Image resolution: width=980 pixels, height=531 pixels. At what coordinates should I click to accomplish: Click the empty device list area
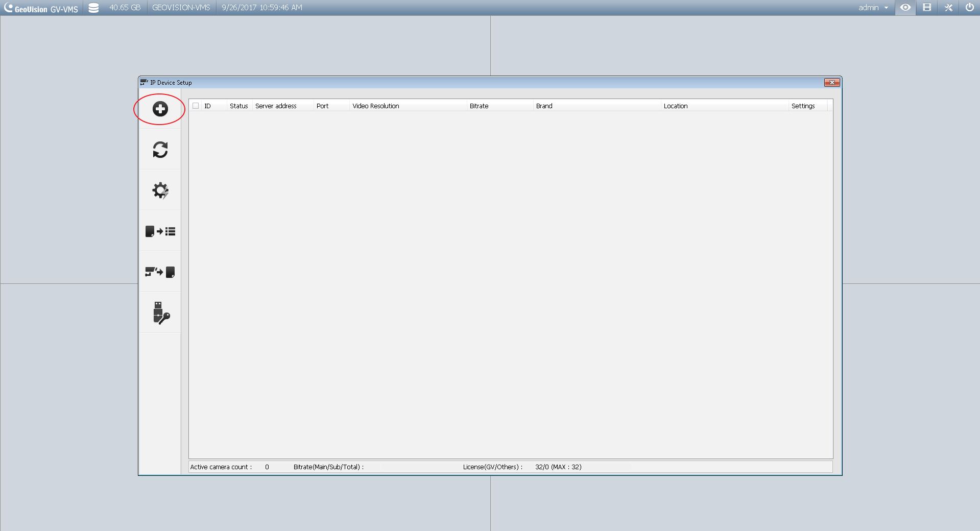click(x=511, y=281)
